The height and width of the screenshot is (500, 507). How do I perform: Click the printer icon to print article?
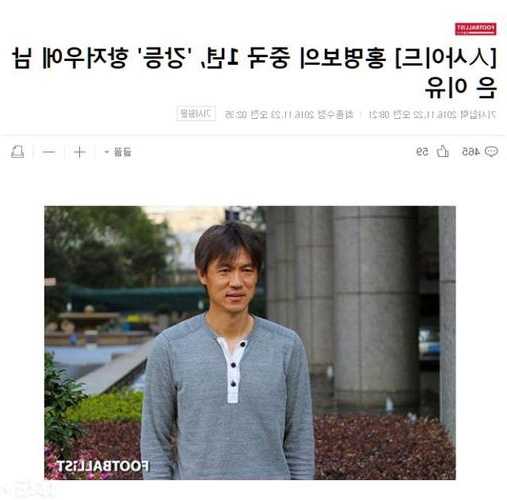point(17,152)
